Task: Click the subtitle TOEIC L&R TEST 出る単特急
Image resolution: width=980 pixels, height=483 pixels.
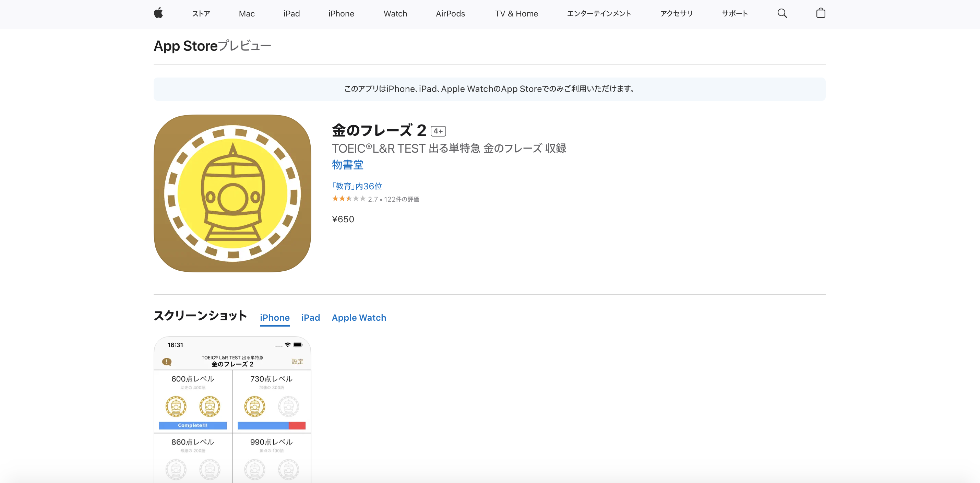Action: coord(449,148)
